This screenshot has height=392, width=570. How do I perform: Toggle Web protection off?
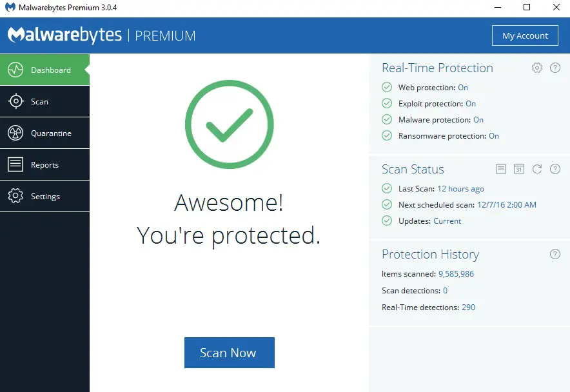click(x=463, y=87)
